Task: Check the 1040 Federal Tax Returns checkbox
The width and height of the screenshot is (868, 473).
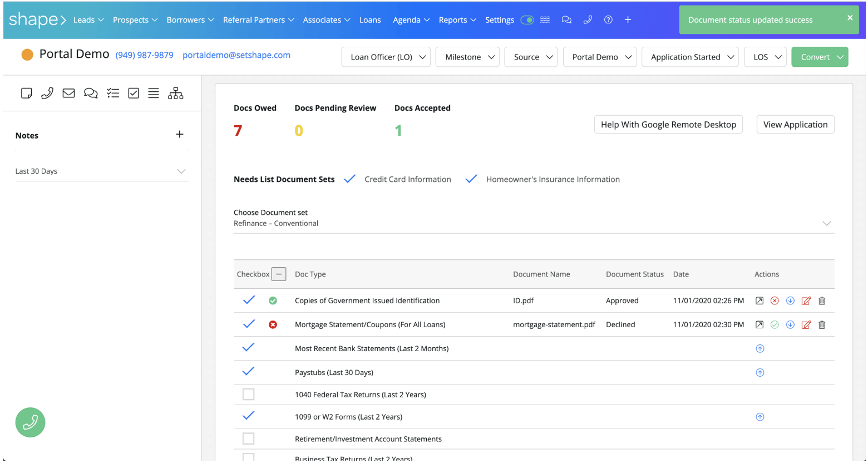Action: pyautogui.click(x=248, y=394)
